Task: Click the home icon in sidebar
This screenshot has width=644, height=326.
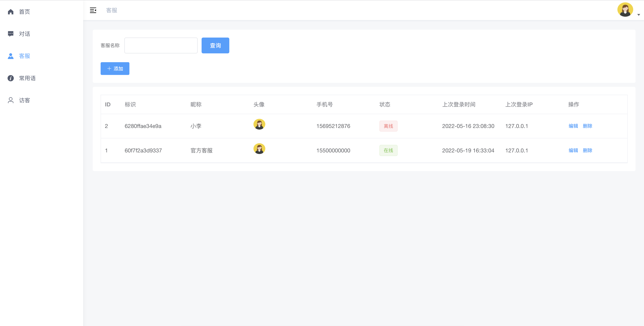Action: (x=10, y=12)
